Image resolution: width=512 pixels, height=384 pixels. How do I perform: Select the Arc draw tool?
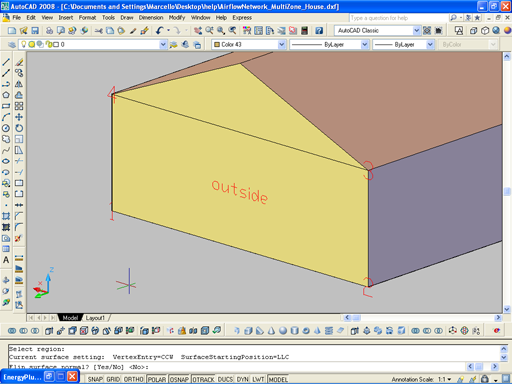(x=6, y=117)
